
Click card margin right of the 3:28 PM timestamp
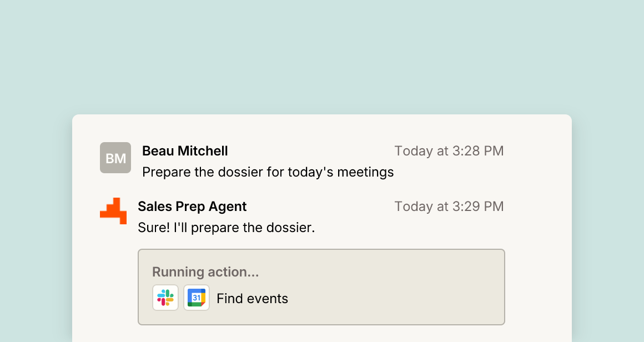click(538, 150)
